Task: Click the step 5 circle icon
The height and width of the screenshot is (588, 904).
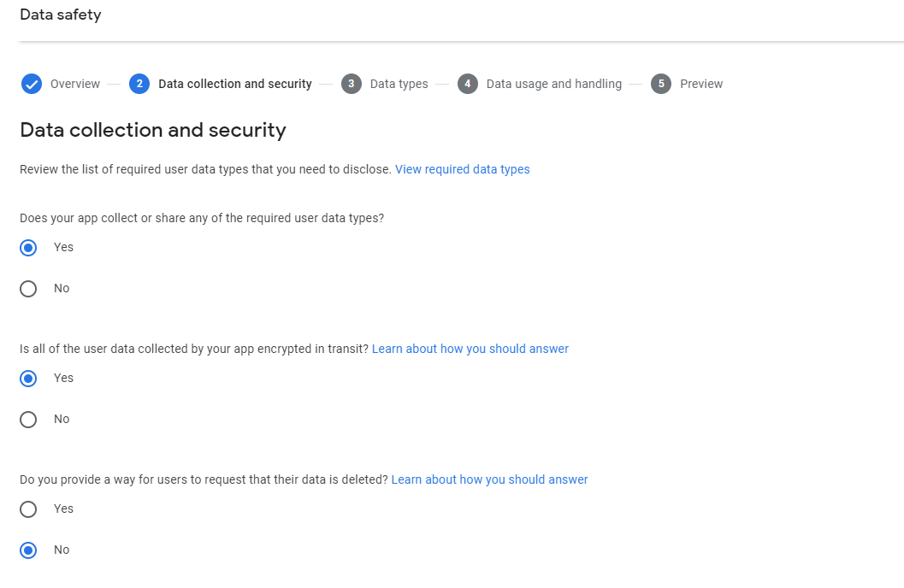Action: [x=661, y=84]
